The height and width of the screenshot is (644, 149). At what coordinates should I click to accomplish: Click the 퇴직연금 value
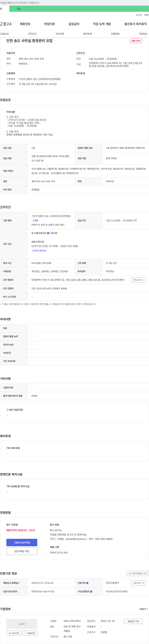pyautogui.click(x=110, y=272)
